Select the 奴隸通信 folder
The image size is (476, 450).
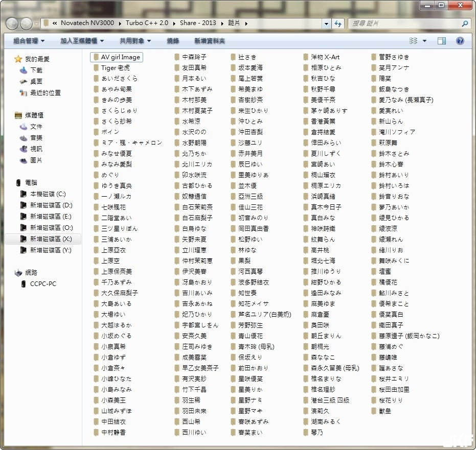pyautogui.click(x=191, y=196)
